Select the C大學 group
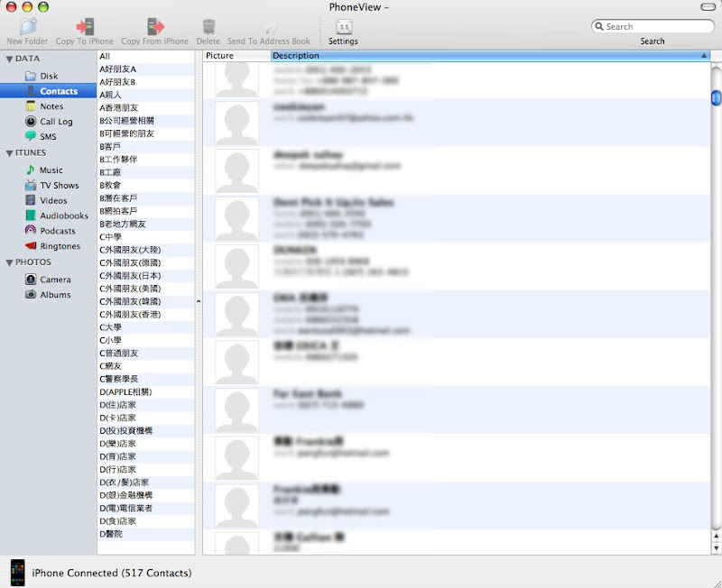 (146, 327)
